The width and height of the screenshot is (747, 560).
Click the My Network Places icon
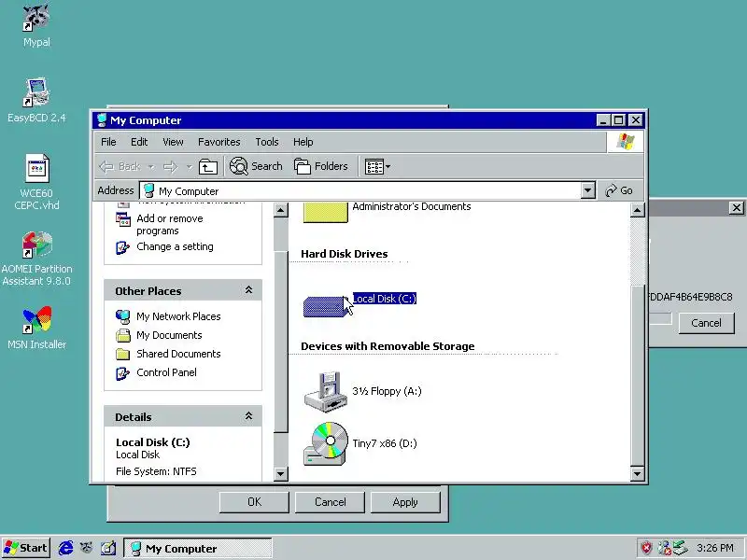(x=123, y=316)
